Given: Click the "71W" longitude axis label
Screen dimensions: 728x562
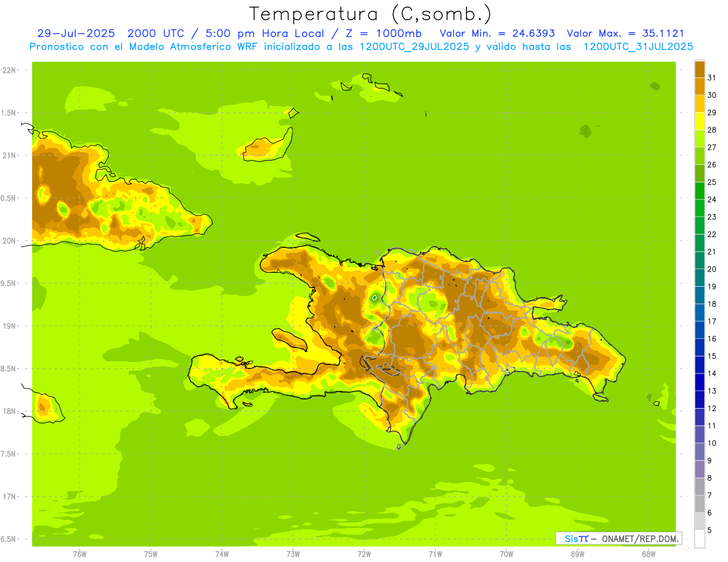Looking at the screenshot, I should click(x=435, y=554).
